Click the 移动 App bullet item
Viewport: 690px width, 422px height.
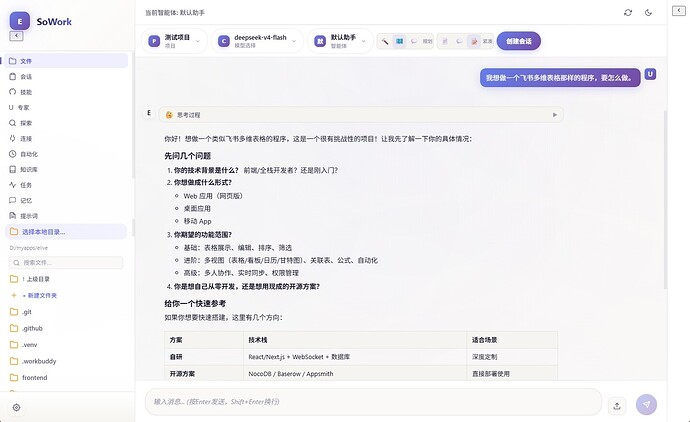tap(197, 221)
